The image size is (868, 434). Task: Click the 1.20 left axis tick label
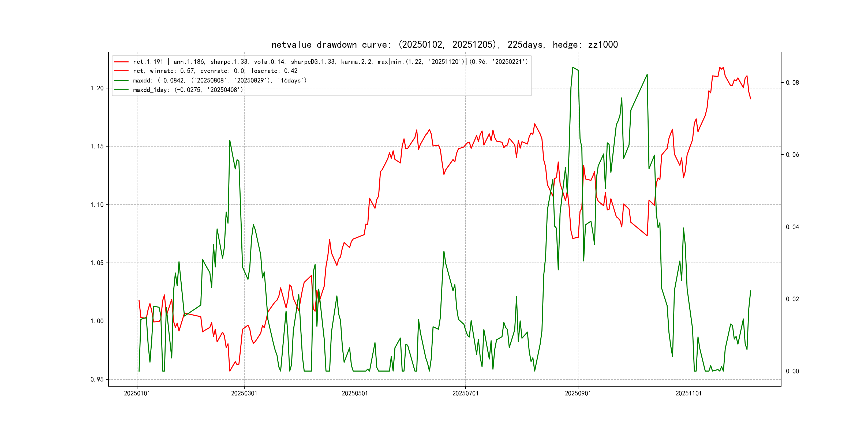97,88
